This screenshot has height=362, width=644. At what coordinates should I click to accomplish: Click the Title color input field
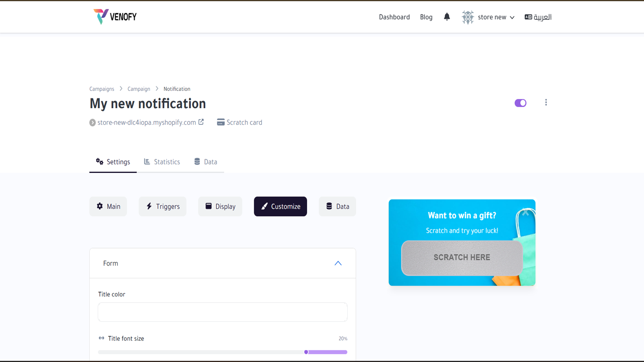point(223,312)
